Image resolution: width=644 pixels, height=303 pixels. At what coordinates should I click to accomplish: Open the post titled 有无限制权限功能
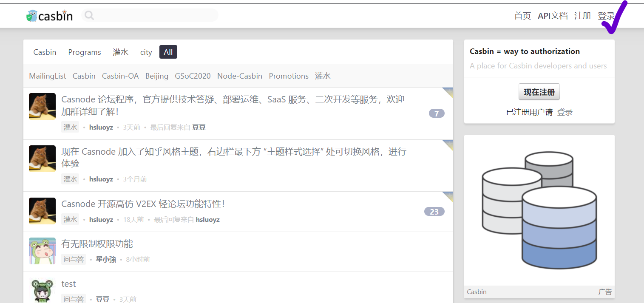tap(97, 244)
